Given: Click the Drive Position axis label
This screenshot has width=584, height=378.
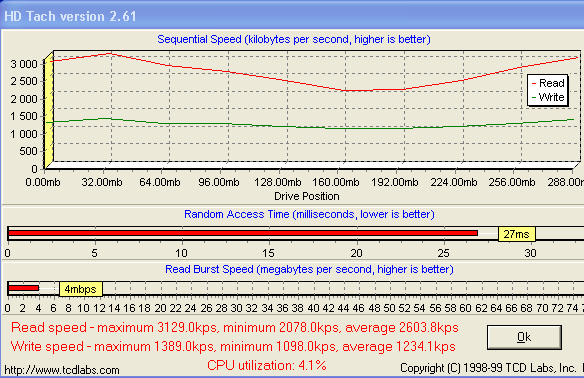Looking at the screenshot, I should 307,196.
